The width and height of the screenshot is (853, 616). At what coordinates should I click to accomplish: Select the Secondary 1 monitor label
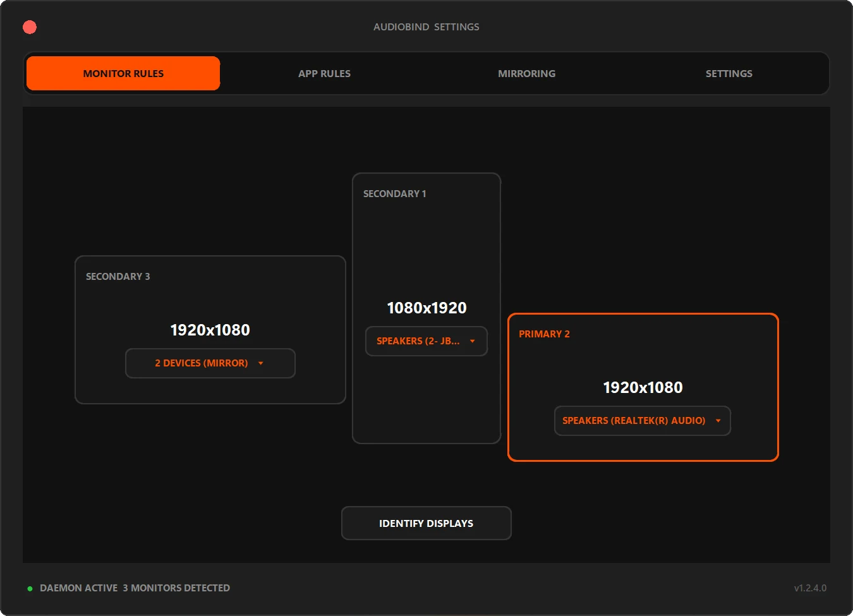point(395,194)
